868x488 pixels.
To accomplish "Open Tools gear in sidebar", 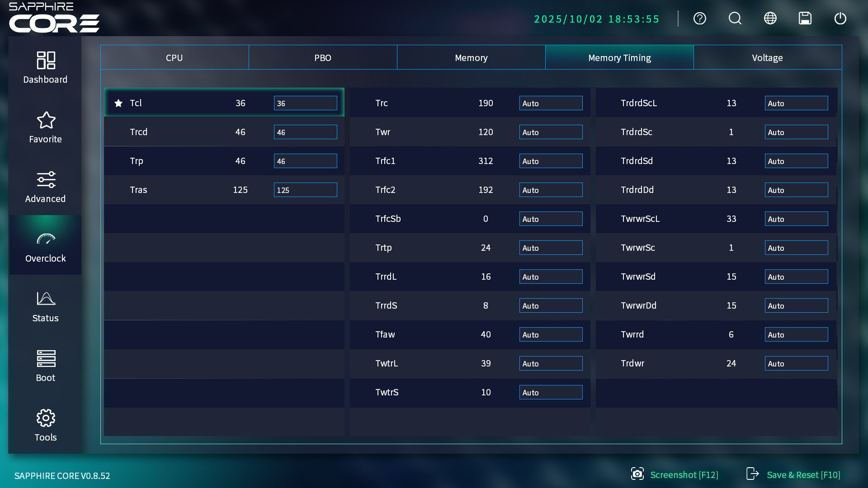I will click(x=45, y=426).
